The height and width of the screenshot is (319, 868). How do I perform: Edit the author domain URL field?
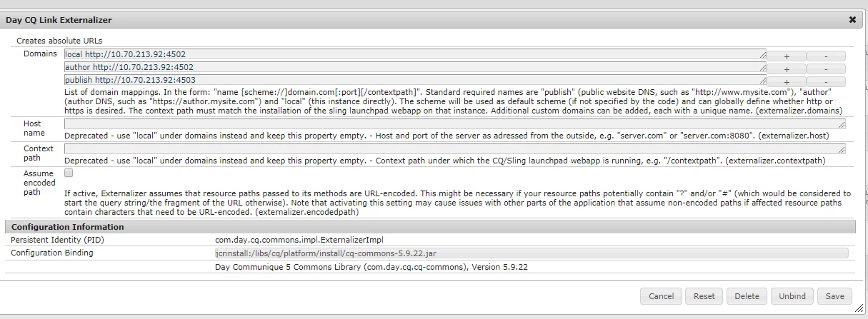tap(415, 67)
